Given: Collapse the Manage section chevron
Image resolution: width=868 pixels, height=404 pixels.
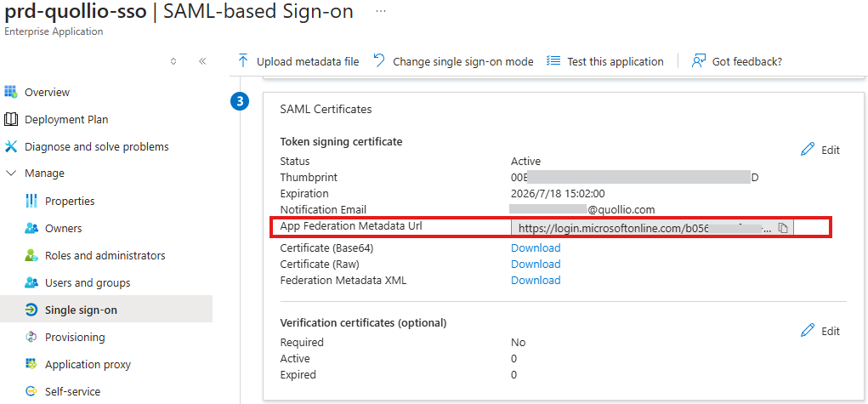Looking at the screenshot, I should 11,174.
